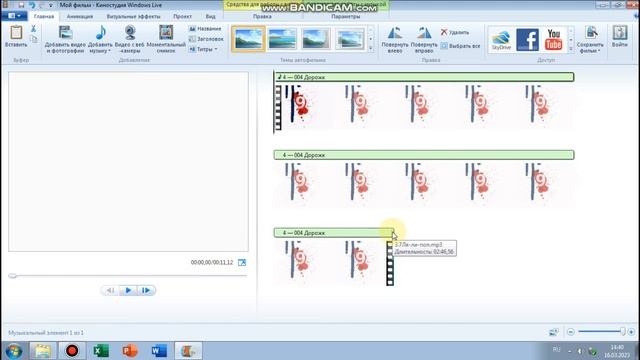
Task: Click the Paste (Вставить) clipboard icon
Action: [16, 32]
